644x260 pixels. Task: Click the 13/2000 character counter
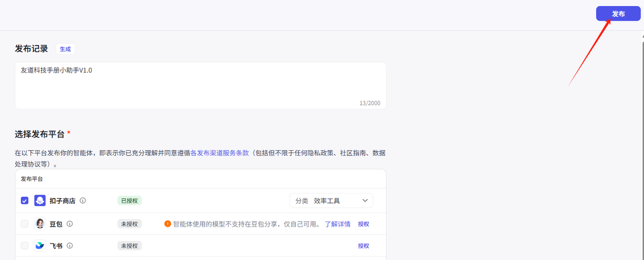pos(370,103)
